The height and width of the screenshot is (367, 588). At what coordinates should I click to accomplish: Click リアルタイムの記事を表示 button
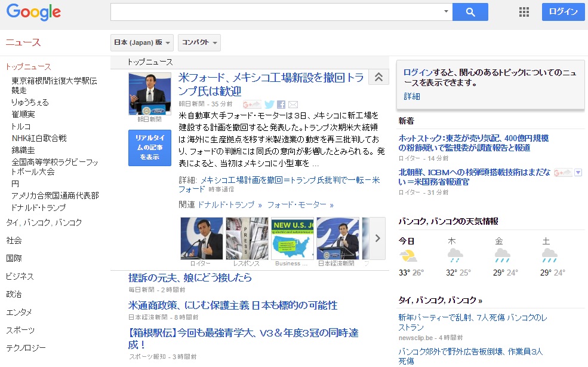pyautogui.click(x=150, y=148)
